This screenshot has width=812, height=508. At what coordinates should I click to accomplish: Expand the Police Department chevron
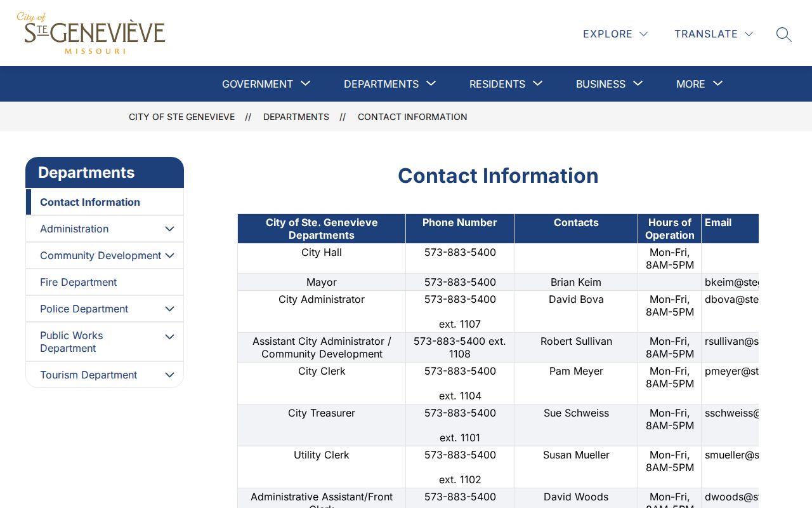click(x=169, y=309)
